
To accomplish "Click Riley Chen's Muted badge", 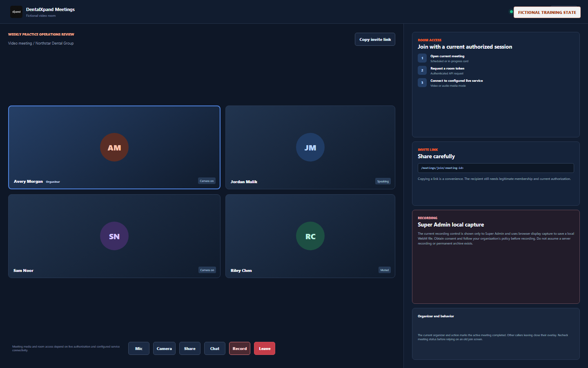I will click(385, 270).
